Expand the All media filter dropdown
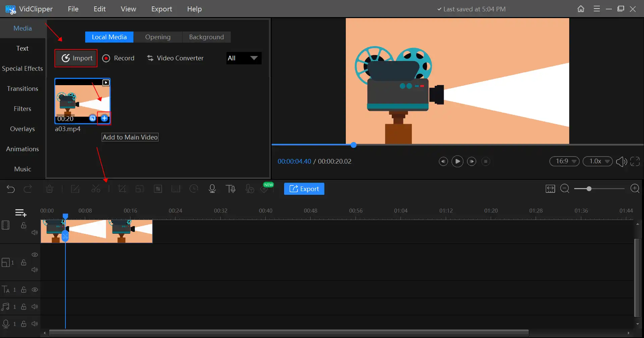 click(x=244, y=58)
